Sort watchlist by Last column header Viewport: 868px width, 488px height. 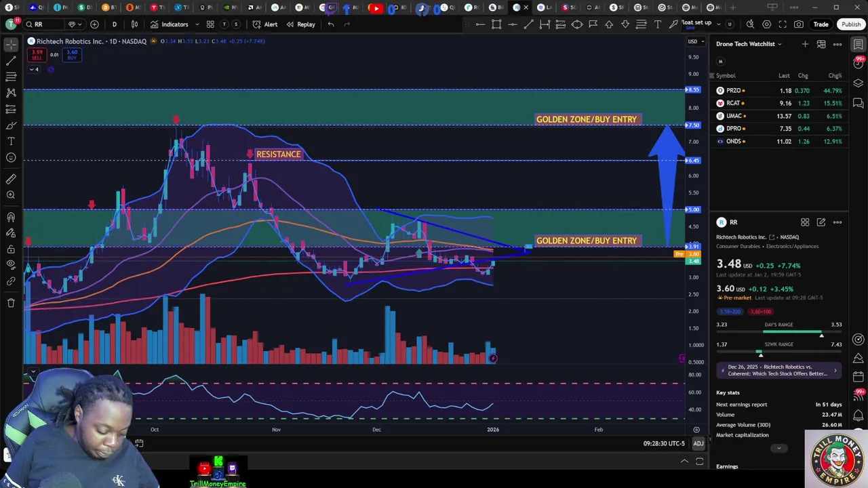tap(784, 76)
